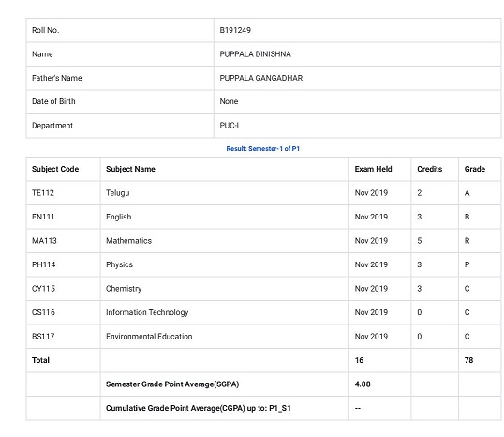Click the Subject Code column header

tap(55, 169)
